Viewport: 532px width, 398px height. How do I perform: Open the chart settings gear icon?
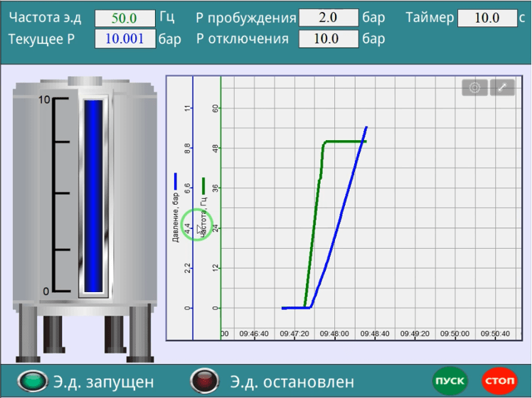click(x=474, y=87)
